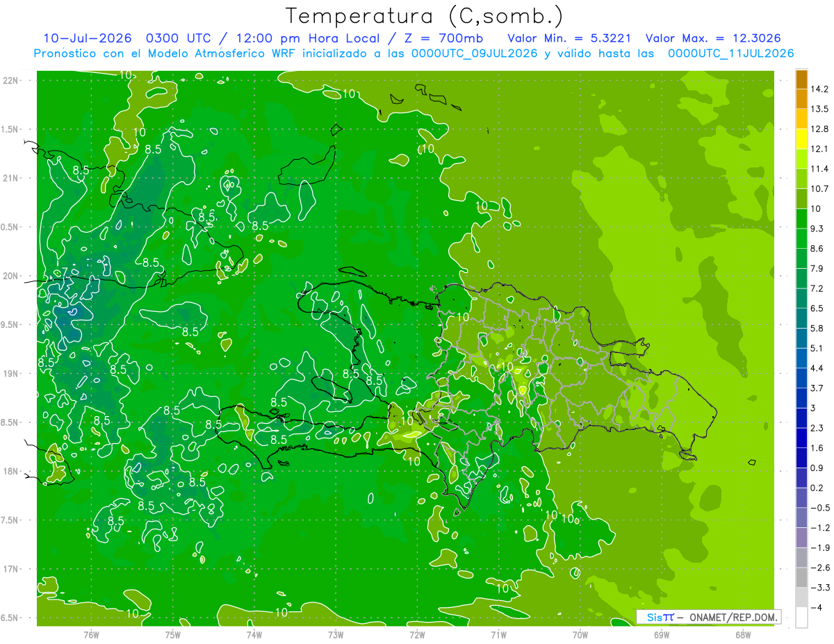834x644 pixels.
Task: Click the "9.5N" latitude axis label
Action: [10, 324]
